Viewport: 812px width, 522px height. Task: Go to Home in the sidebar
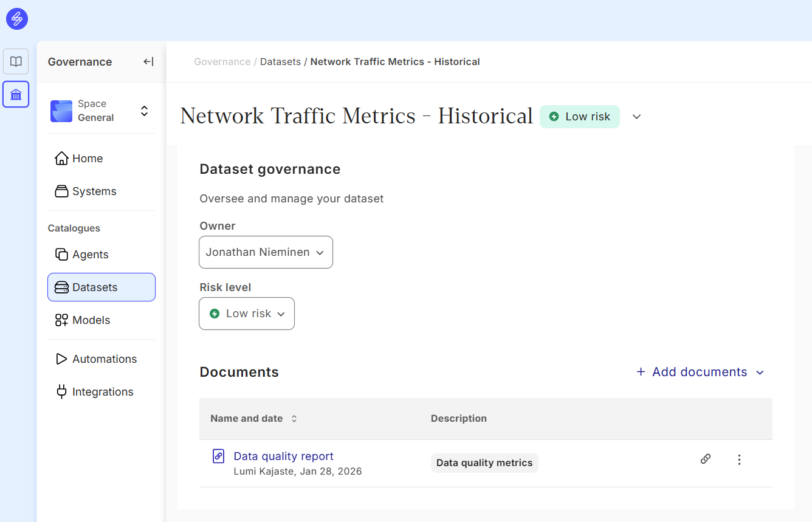click(x=88, y=159)
